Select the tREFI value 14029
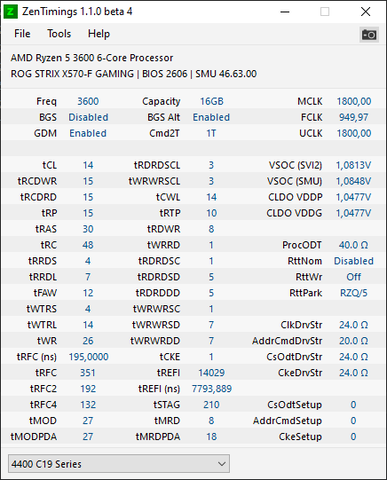The image size is (387, 480). point(211,373)
